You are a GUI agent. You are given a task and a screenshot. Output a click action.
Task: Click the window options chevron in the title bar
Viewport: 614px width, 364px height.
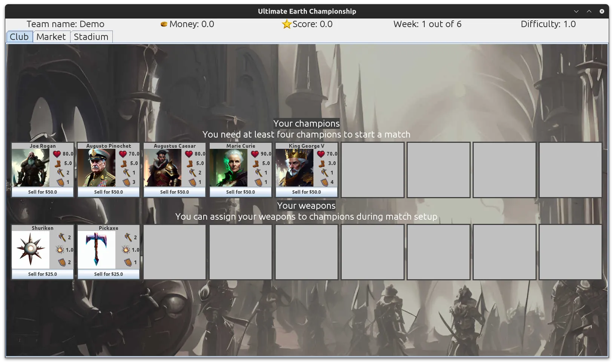(576, 11)
